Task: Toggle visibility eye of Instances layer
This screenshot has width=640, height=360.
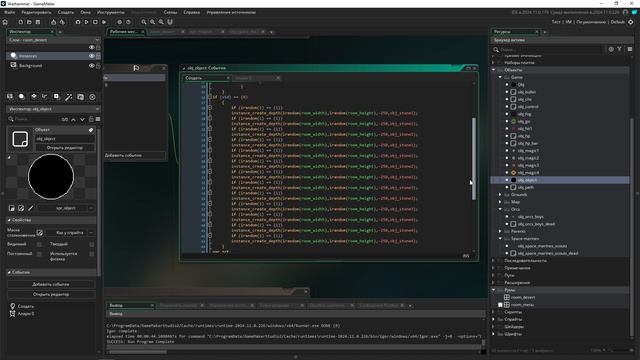Action: (x=92, y=56)
